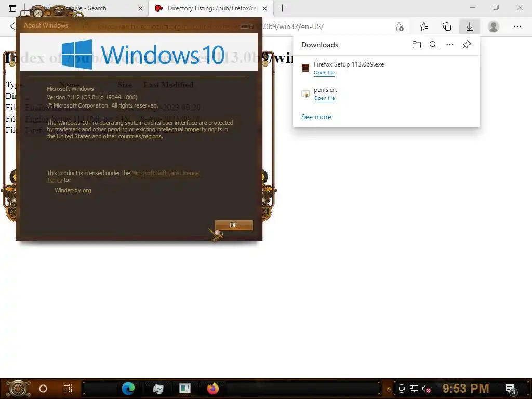Open Edge profile avatar
The height and width of the screenshot is (399, 532).
click(x=493, y=26)
